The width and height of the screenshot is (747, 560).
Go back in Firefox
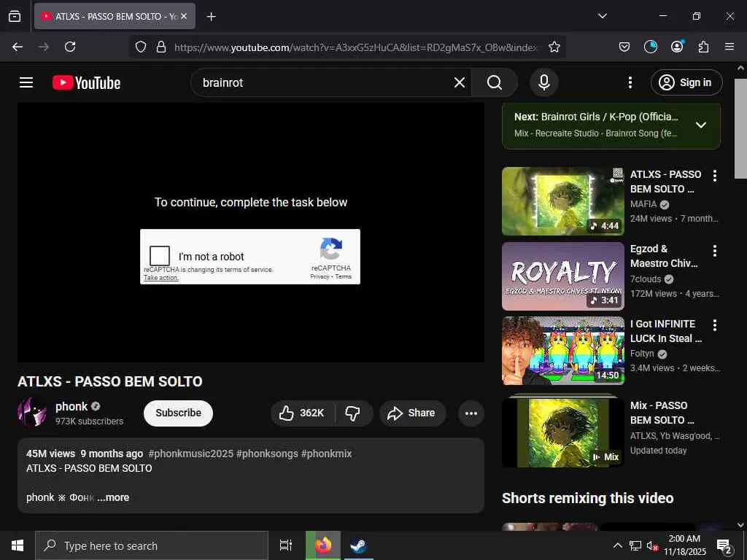click(18, 47)
